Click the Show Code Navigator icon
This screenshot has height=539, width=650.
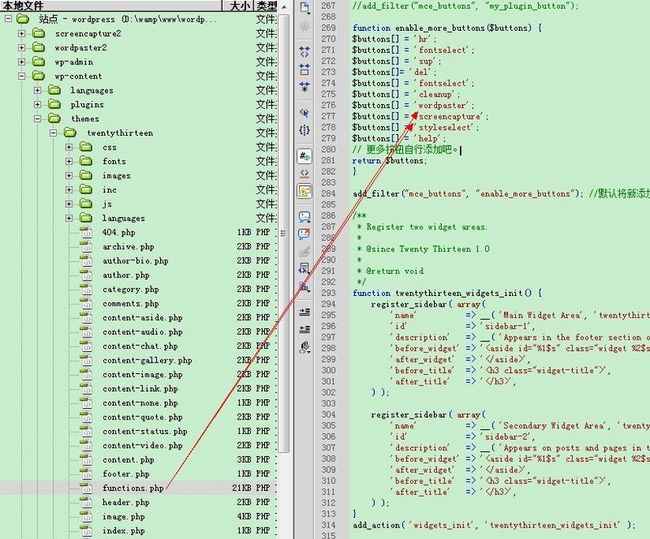pos(305,27)
